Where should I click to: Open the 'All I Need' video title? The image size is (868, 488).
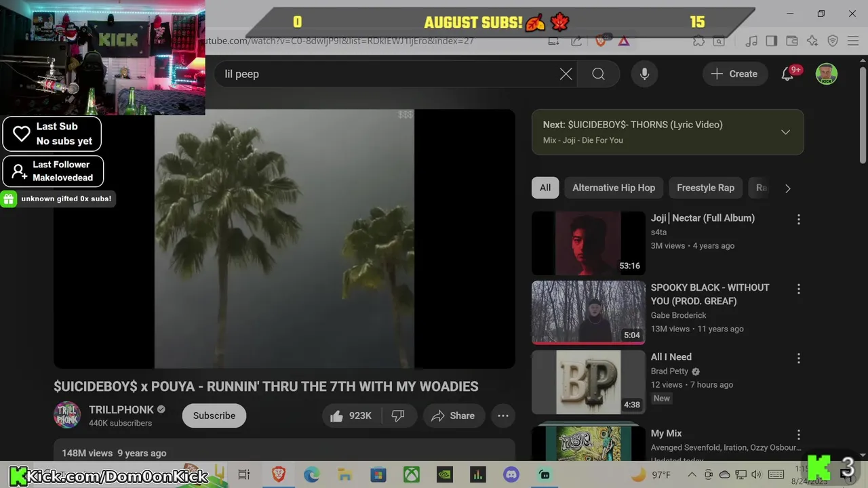[x=671, y=357]
